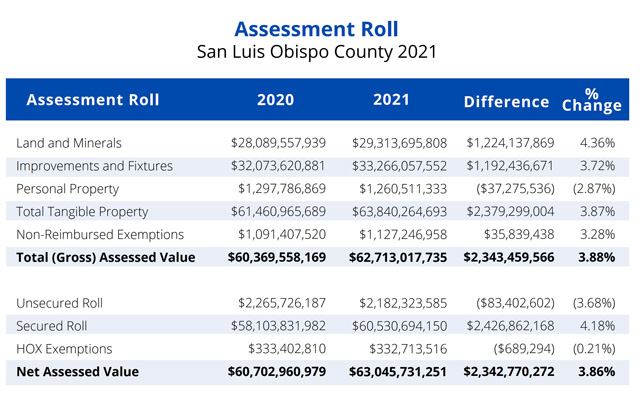
Task: Click the 'Assessment Roll' column header
Action: click(x=93, y=100)
